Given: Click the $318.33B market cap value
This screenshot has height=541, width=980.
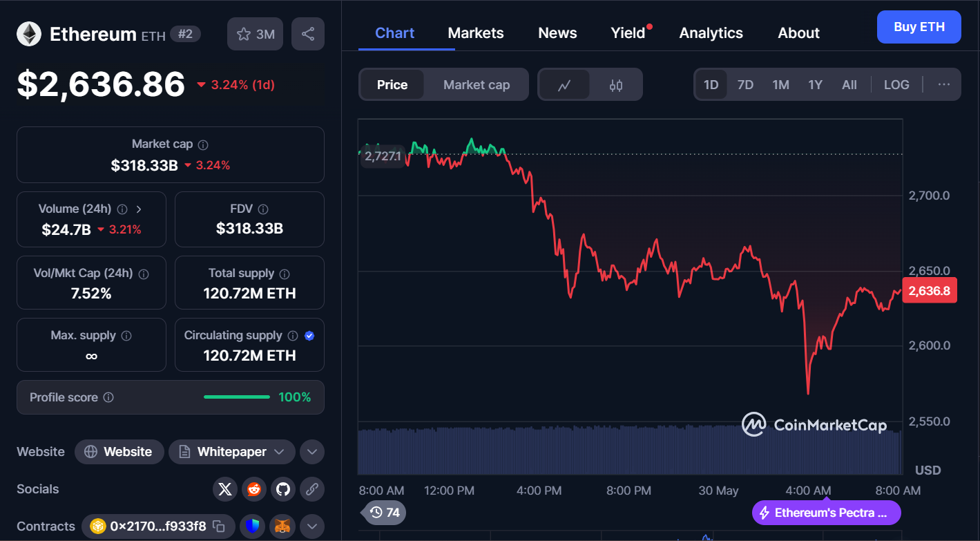Looking at the screenshot, I should [144, 165].
